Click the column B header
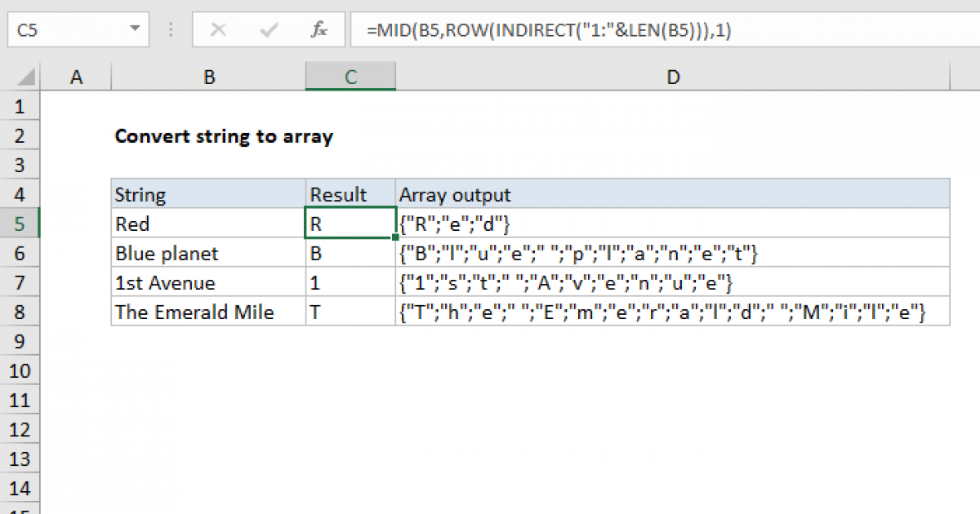Image resolution: width=980 pixels, height=514 pixels. pyautogui.click(x=208, y=76)
